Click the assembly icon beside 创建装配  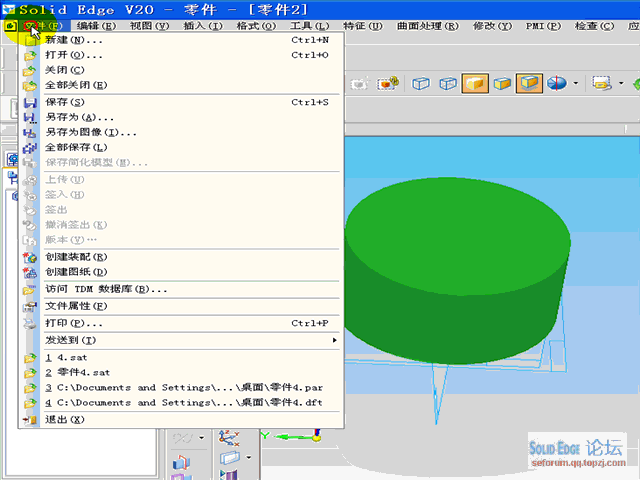coord(30,258)
